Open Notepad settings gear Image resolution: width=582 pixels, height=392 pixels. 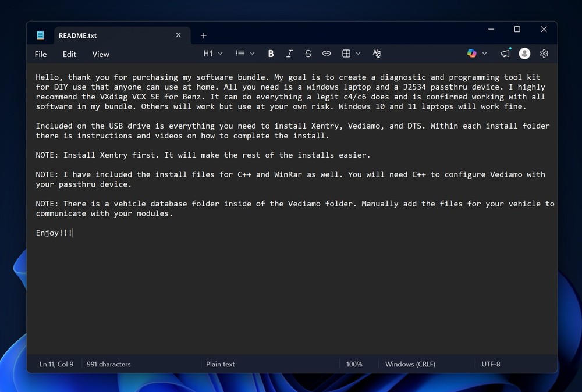tap(544, 54)
